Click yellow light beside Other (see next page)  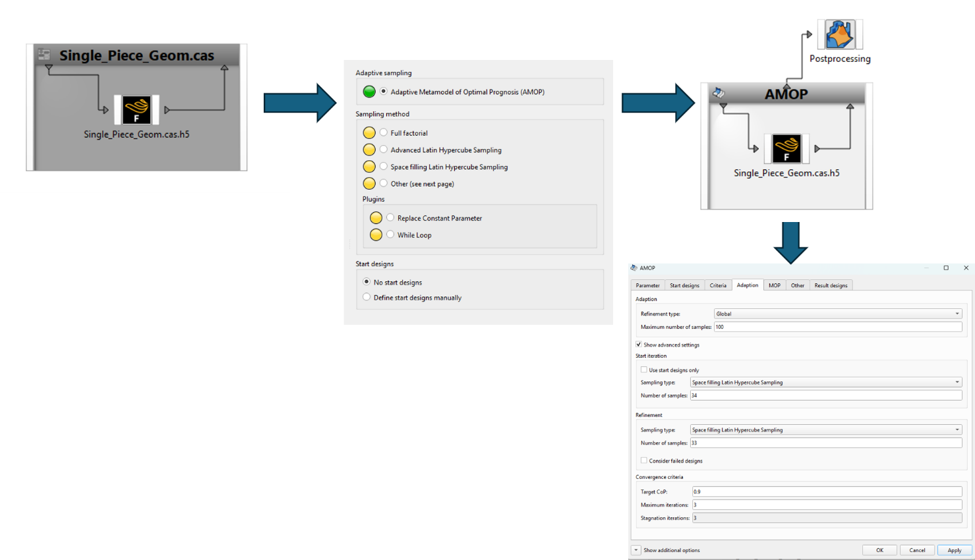[x=369, y=184]
